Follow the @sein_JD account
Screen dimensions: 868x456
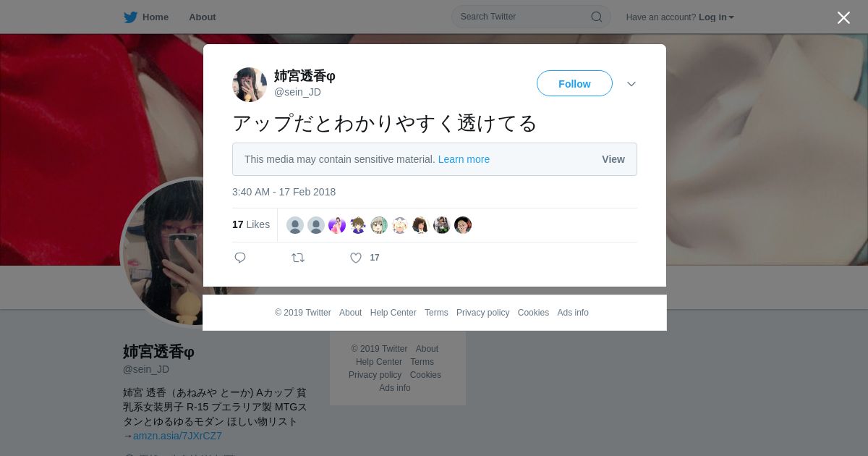pos(574,84)
